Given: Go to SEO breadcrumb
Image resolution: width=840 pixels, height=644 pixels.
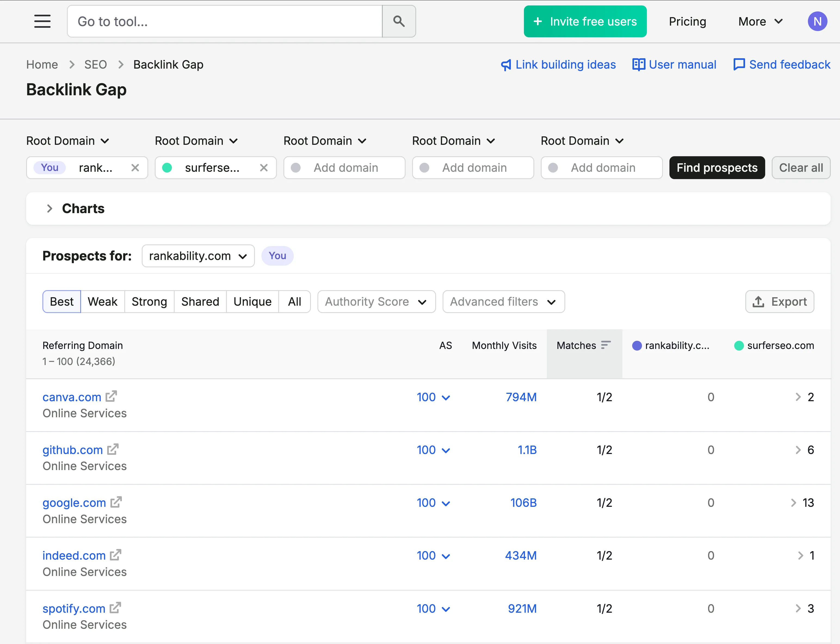Looking at the screenshot, I should tap(95, 65).
